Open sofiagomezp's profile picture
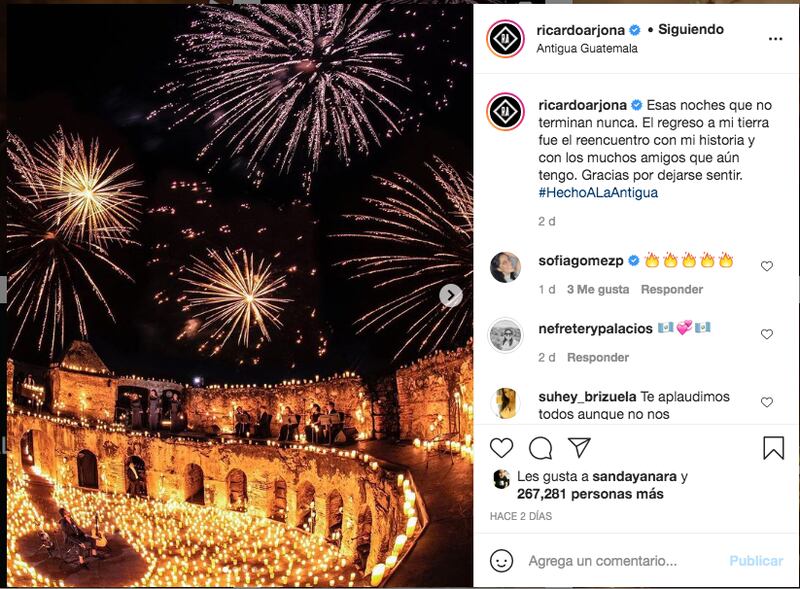The image size is (800, 589). coord(506,267)
